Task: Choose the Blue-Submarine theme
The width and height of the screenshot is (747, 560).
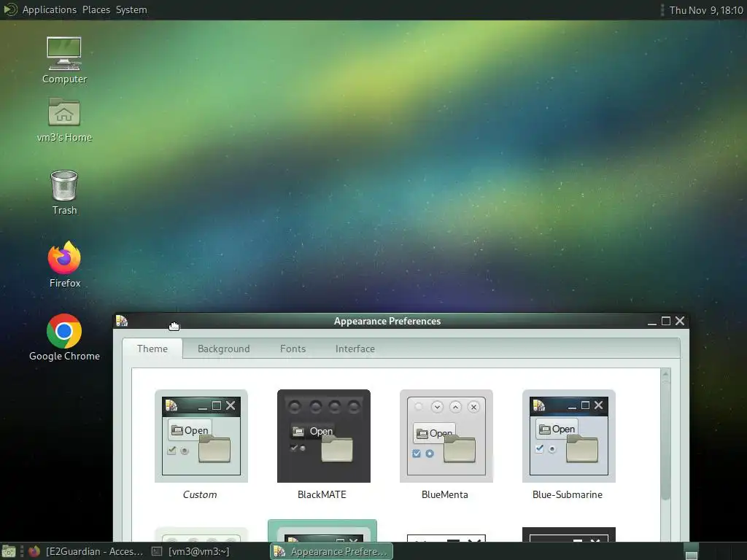Action: (x=569, y=436)
